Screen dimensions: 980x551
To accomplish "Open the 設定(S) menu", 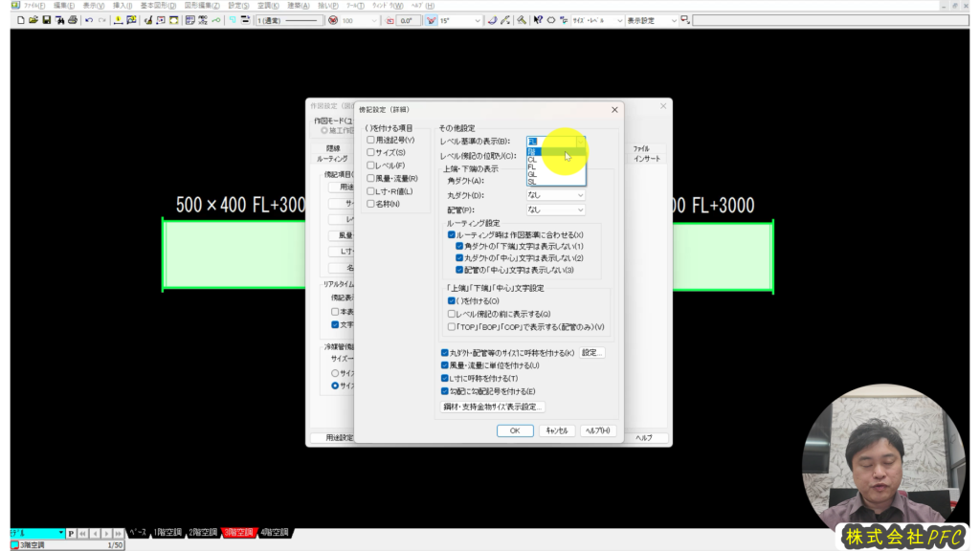I will (x=239, y=5).
